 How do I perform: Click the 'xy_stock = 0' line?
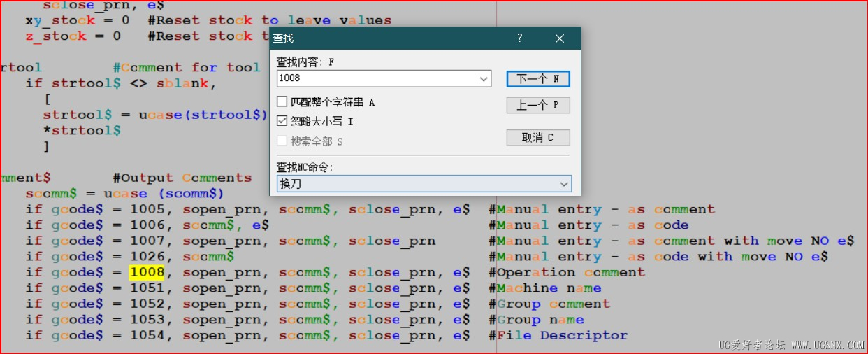[x=77, y=20]
